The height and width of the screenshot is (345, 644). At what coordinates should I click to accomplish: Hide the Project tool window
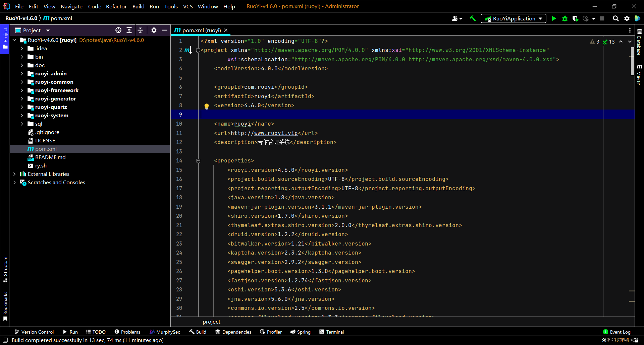pyautogui.click(x=165, y=30)
